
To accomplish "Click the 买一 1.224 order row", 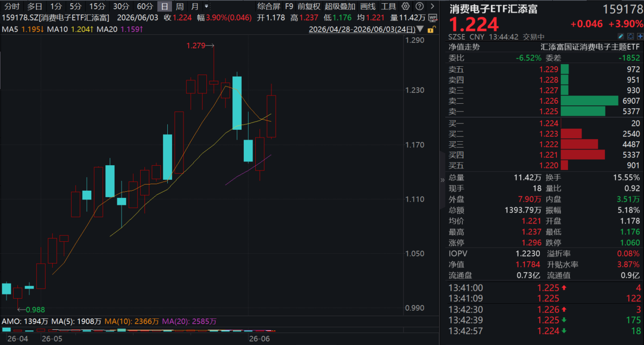I will [544, 123].
